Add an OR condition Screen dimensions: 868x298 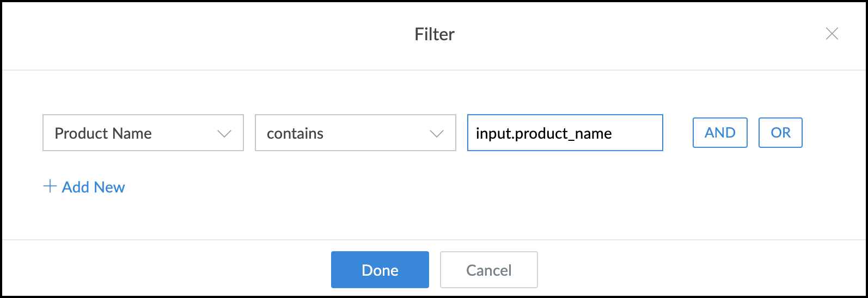pyautogui.click(x=780, y=133)
